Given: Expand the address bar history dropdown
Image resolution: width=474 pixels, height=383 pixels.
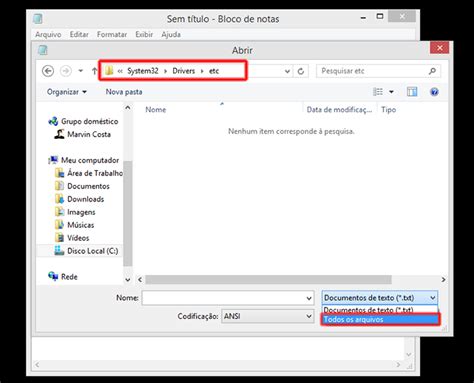Looking at the screenshot, I should click(287, 71).
